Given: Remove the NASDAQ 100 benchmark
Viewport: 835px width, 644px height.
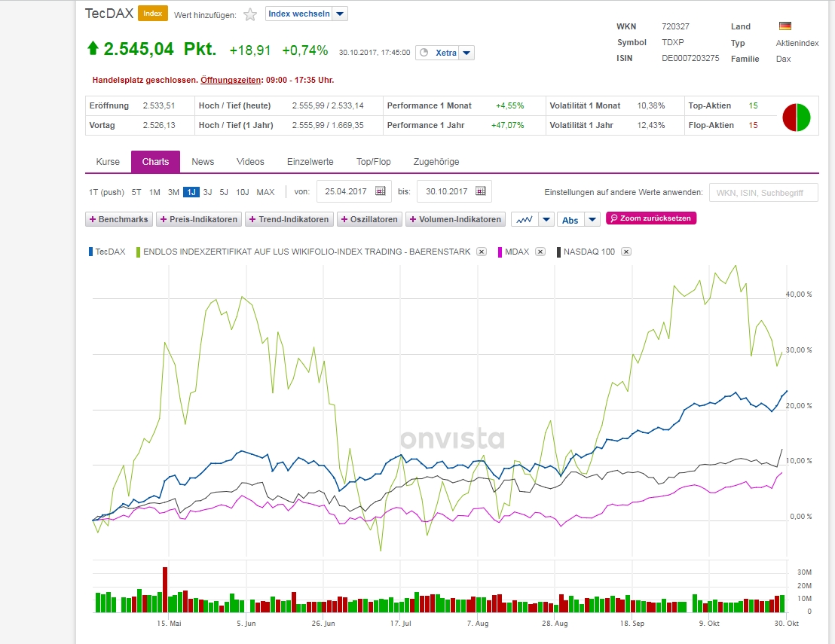Looking at the screenshot, I should pyautogui.click(x=625, y=252).
